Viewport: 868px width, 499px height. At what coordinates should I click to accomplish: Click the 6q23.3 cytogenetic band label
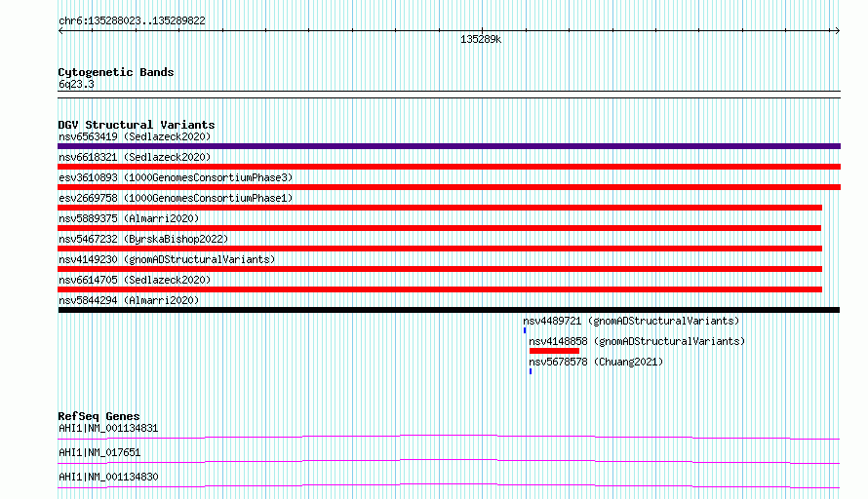(x=76, y=84)
